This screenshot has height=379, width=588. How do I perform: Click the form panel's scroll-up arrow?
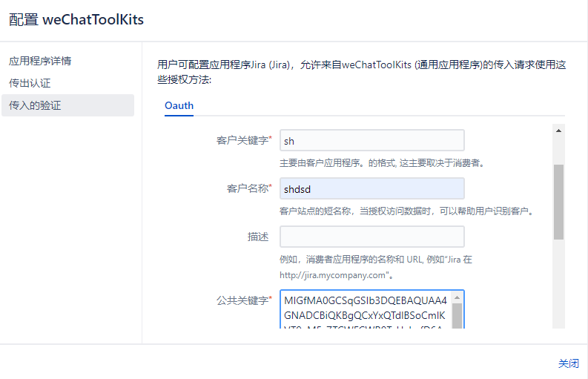558,131
